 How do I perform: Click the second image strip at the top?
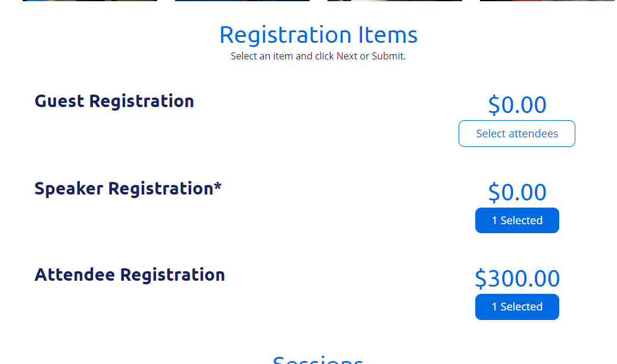pos(242,1)
